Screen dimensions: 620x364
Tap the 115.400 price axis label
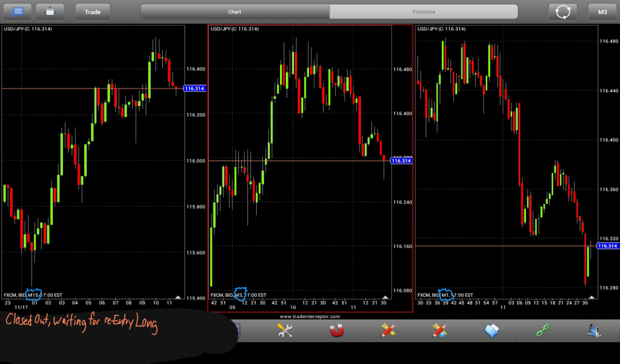(196, 298)
